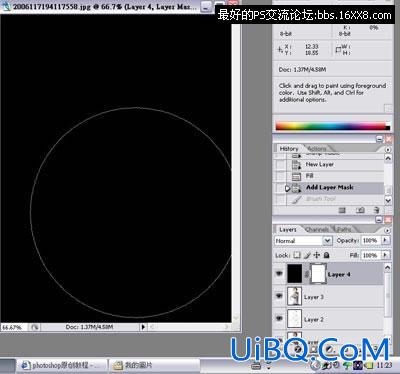The height and width of the screenshot is (374, 400).
Task: Switch to the Channels tab
Action: pos(317,230)
